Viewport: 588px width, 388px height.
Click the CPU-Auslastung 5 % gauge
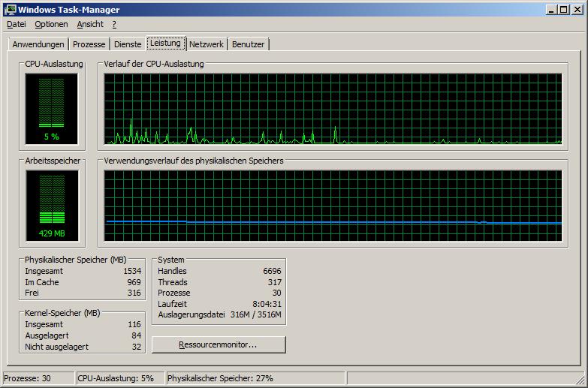(x=51, y=109)
